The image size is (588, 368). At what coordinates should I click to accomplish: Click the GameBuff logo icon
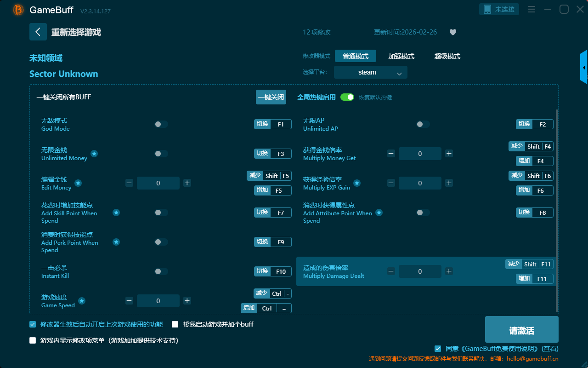pyautogui.click(x=18, y=10)
